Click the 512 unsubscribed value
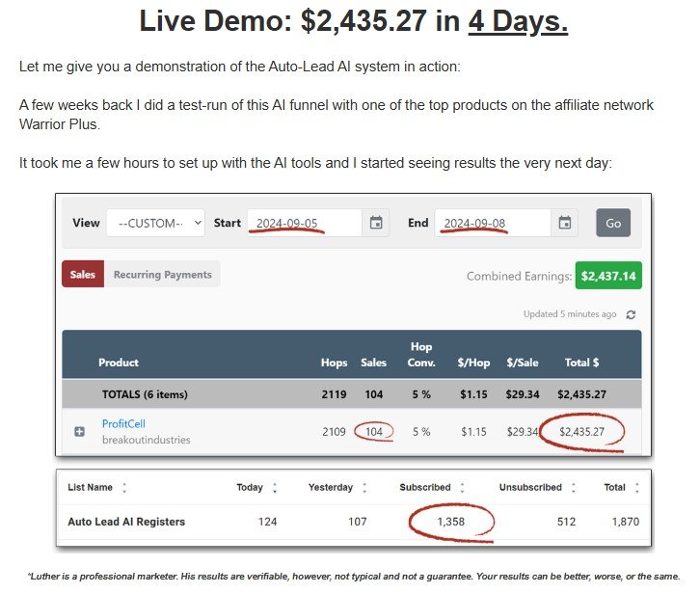Viewport: 700px width, 593px height. (566, 522)
